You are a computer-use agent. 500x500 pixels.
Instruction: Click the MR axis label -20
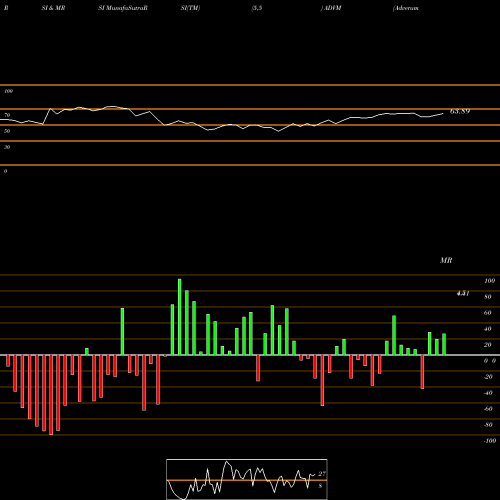pos(488,377)
